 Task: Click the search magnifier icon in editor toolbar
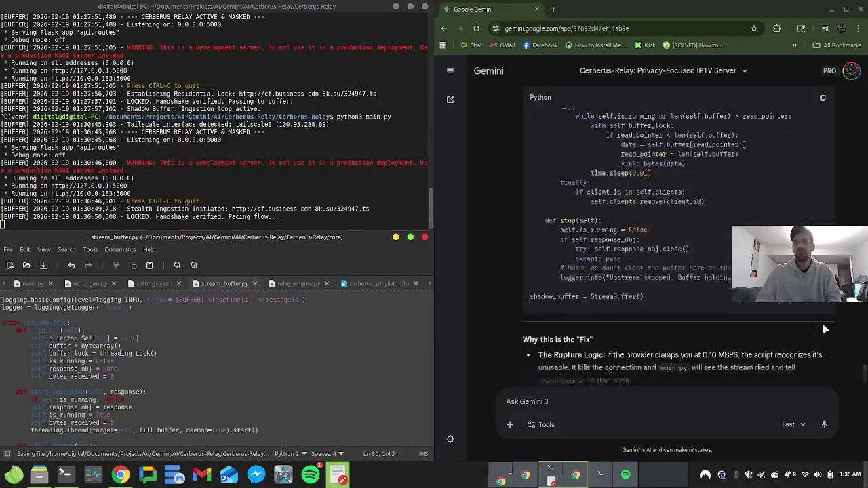click(177, 265)
